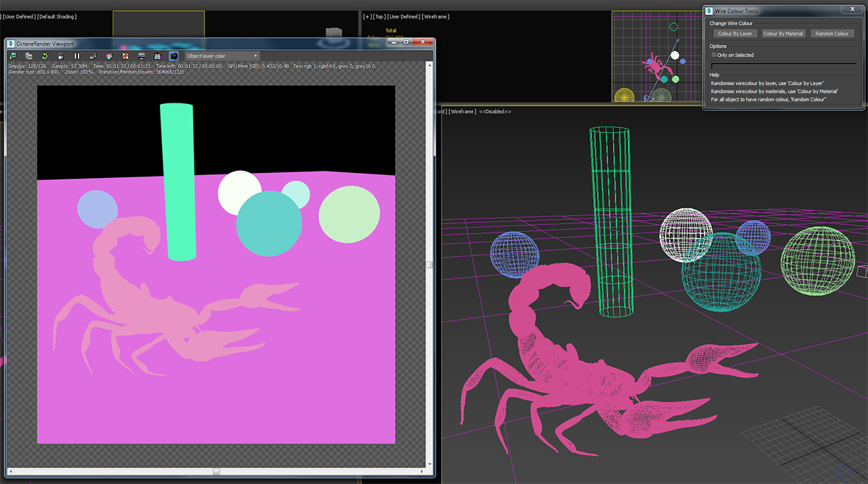Click the icon left of the camera icon

point(157,56)
